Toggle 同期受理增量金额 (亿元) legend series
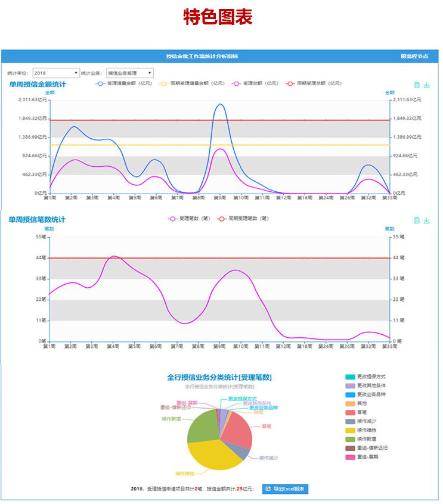The image size is (443, 504). click(x=192, y=83)
